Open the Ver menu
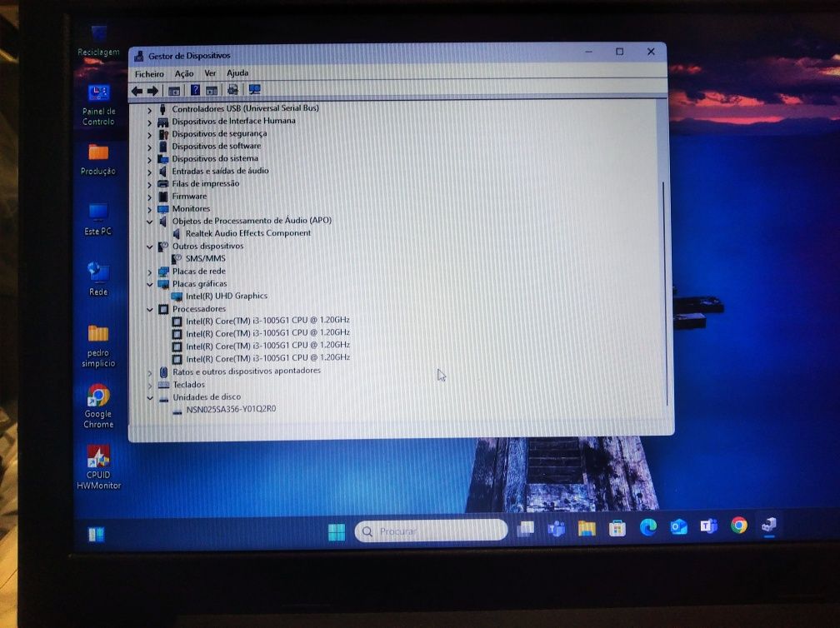Screen dimensions: 840x628 [x=210, y=72]
